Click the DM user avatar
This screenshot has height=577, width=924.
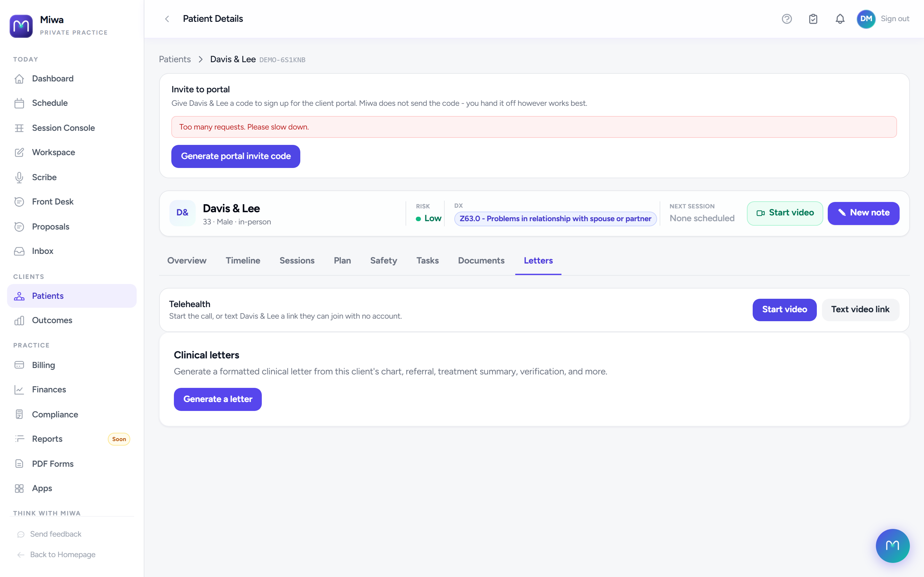[866, 19]
